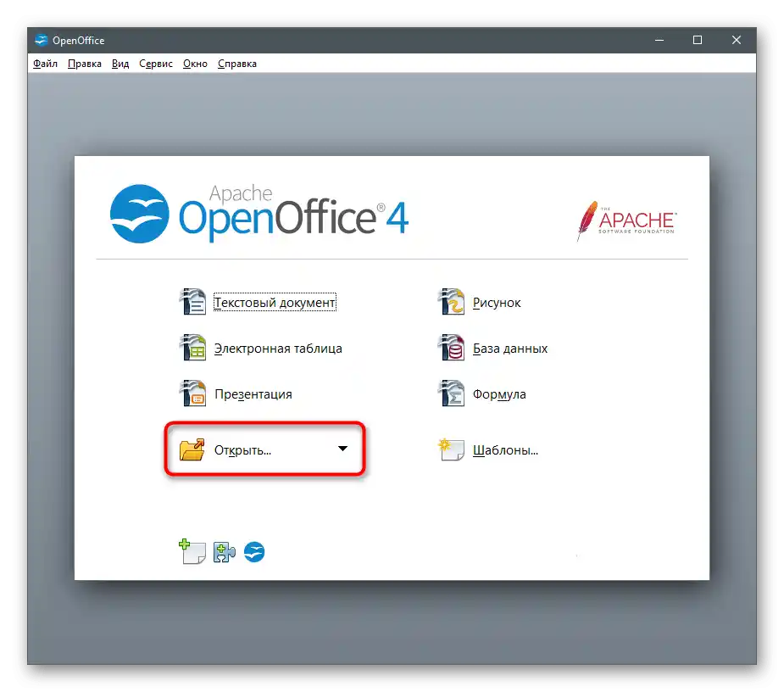Open the Сервис menu

pyautogui.click(x=155, y=64)
